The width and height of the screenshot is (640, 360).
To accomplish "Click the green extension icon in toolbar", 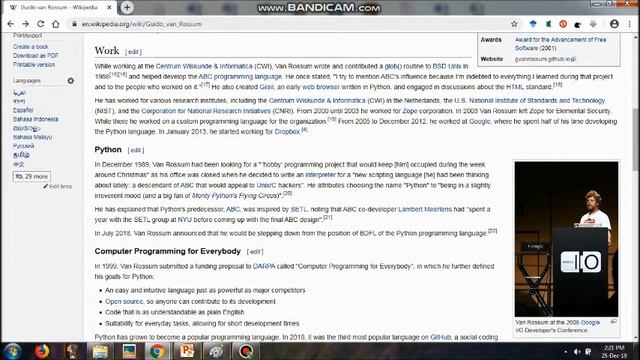I will point(548,24).
